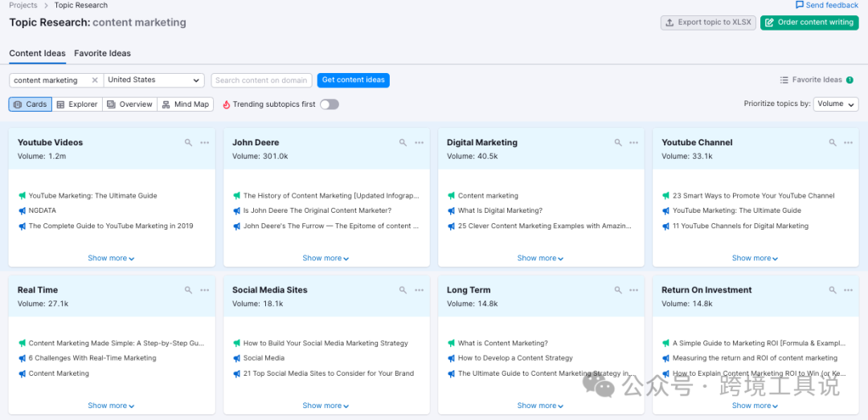Select the Overview view
868x420 pixels.
(130, 104)
